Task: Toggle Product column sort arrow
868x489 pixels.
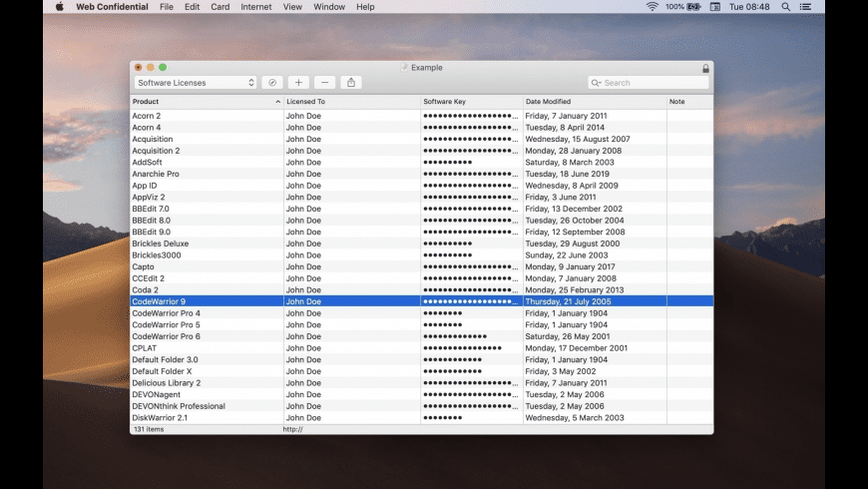Action: click(x=277, y=102)
